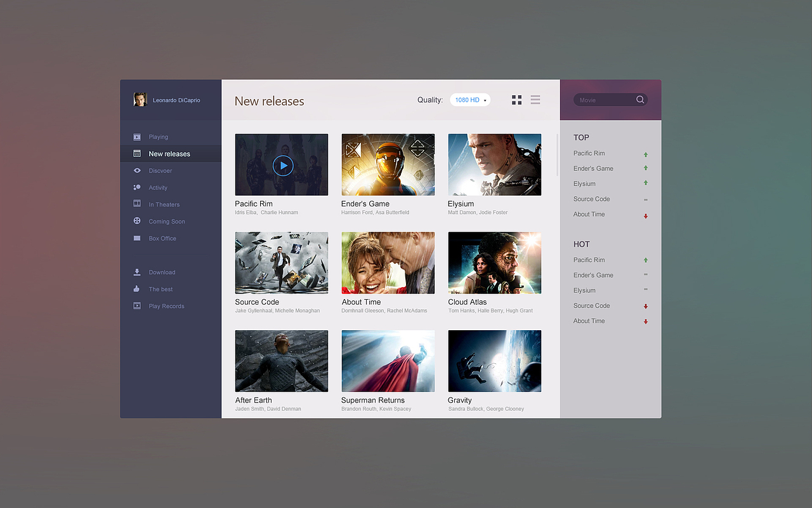Viewport: 812px width, 508px height.
Task: Click the red down arrow beside About Time in TOP
Action: 646,216
